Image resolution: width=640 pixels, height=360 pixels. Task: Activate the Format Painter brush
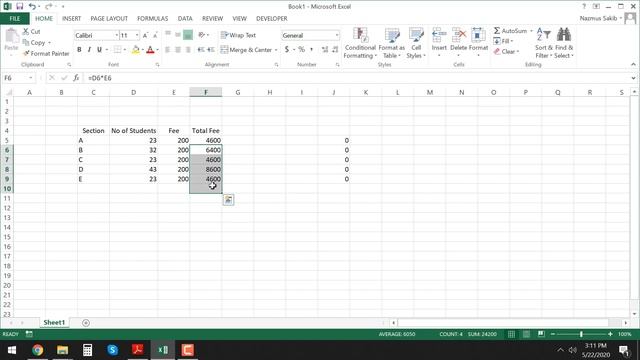tap(46, 53)
